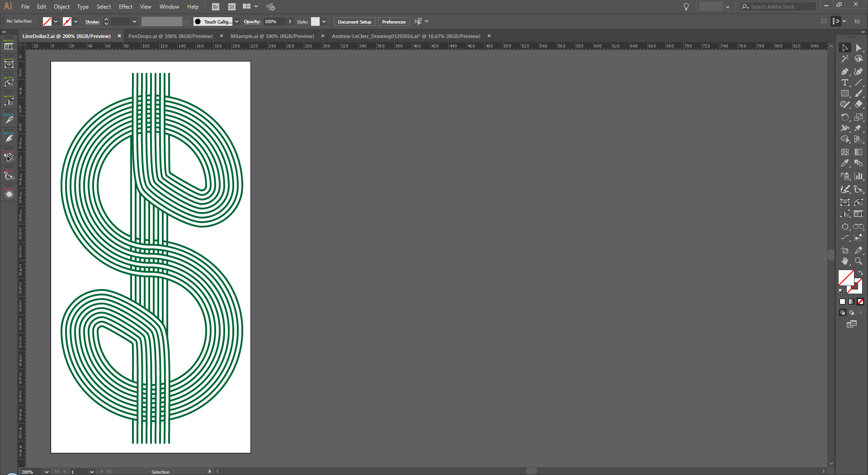Select the Paintbrush tool
The image size is (868, 475).
(x=859, y=93)
